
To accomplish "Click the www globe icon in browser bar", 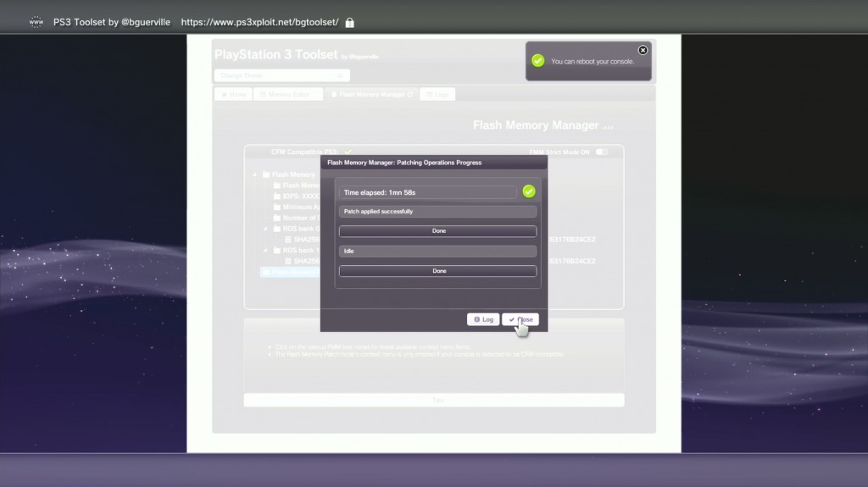I will pos(36,22).
